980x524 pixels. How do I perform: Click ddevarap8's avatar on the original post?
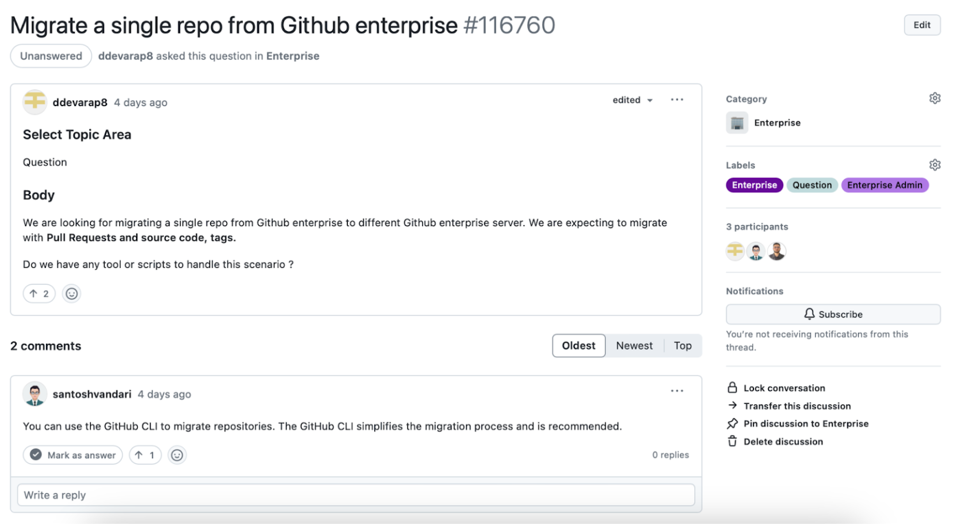[35, 102]
